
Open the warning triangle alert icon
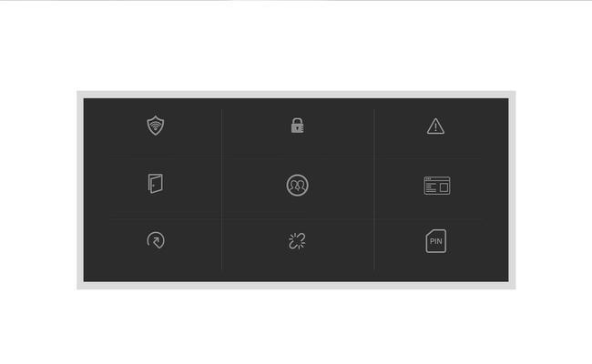pos(435,126)
